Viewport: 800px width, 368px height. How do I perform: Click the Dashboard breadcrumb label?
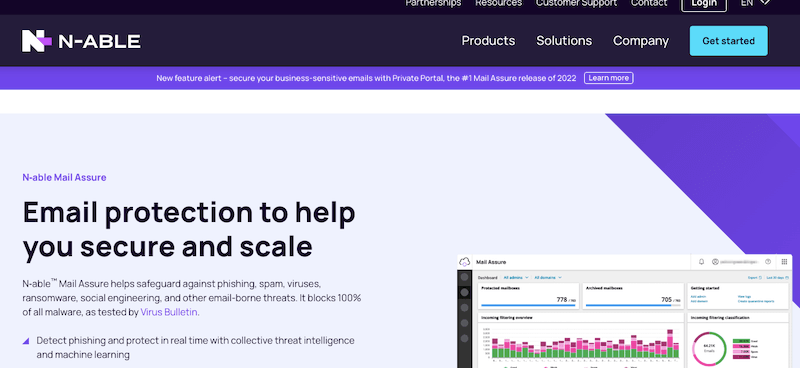pyautogui.click(x=487, y=278)
